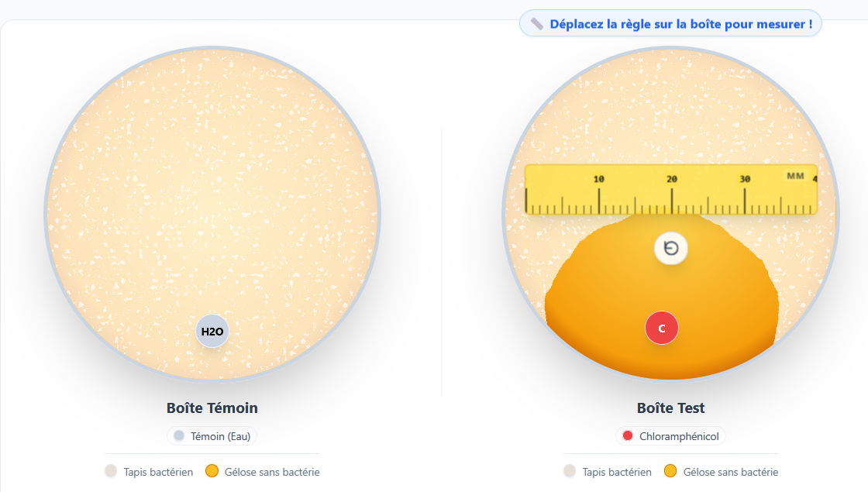Click the Boîte Témoin title
This screenshot has width=868, height=492.
(x=212, y=408)
